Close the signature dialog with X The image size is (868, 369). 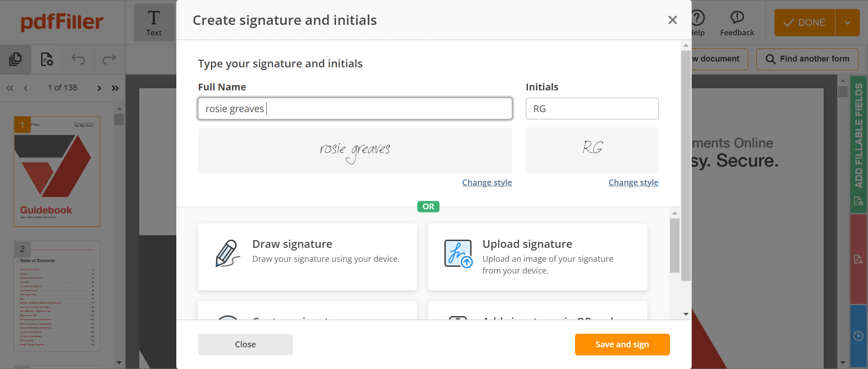point(672,20)
